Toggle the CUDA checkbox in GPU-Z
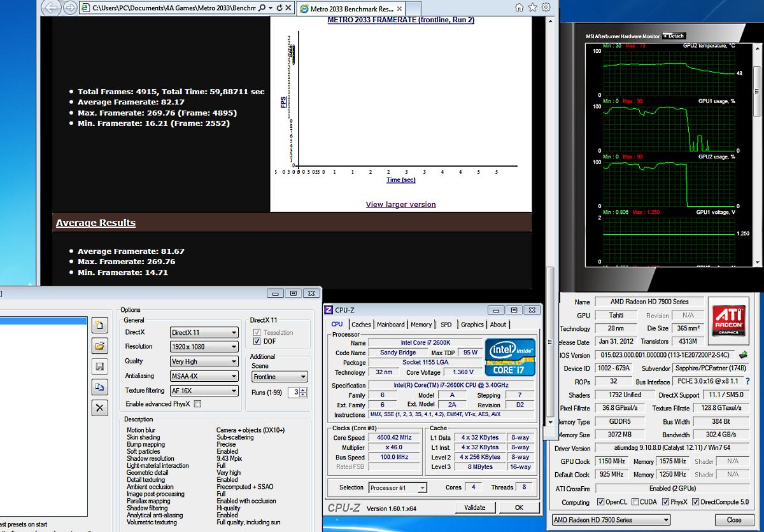The height and width of the screenshot is (532, 764). [635, 502]
